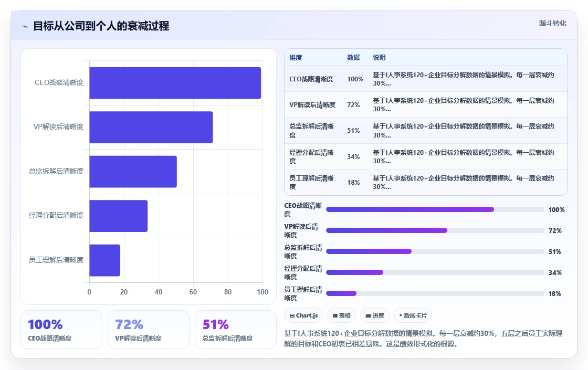
Task: Click the 员工理解后清晰度 table row cell
Action: pyautogui.click(x=312, y=182)
